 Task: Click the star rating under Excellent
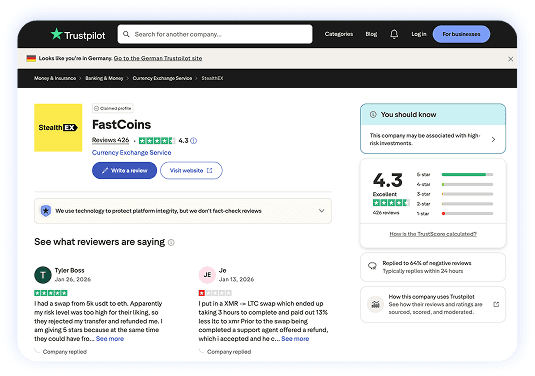[391, 203]
